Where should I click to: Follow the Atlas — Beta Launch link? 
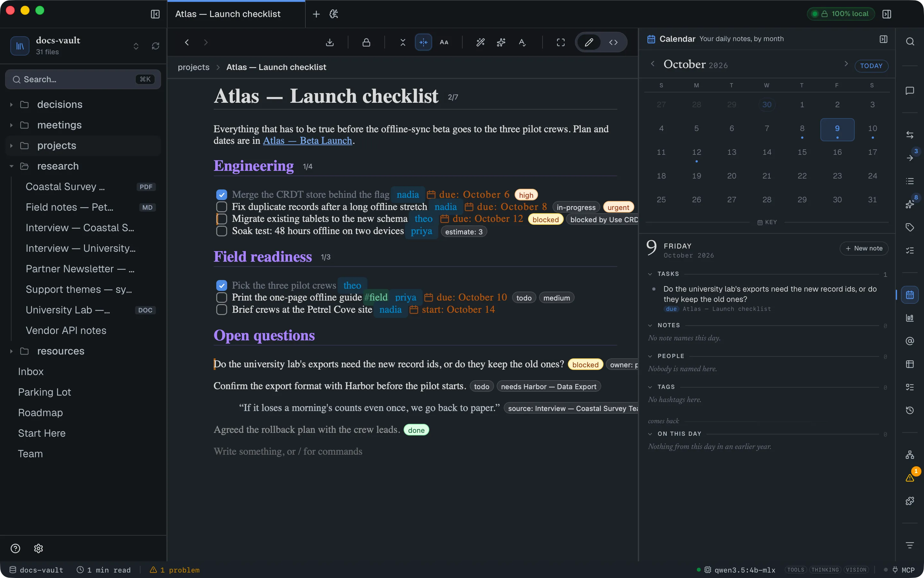click(307, 141)
